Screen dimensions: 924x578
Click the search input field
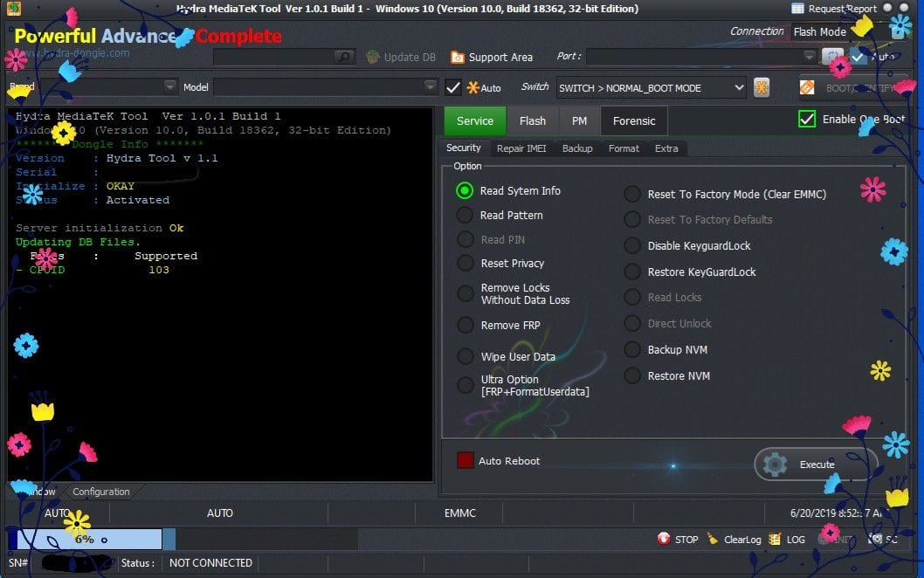(273, 57)
